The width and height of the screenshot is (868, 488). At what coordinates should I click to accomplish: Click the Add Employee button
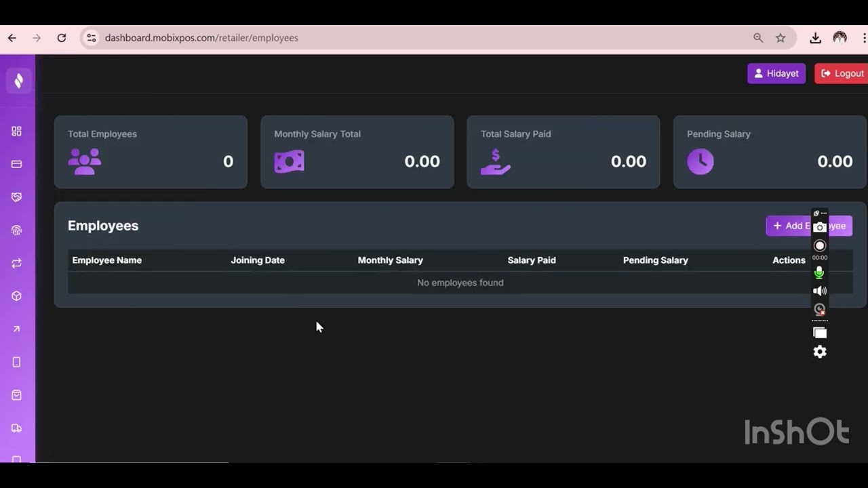point(809,226)
